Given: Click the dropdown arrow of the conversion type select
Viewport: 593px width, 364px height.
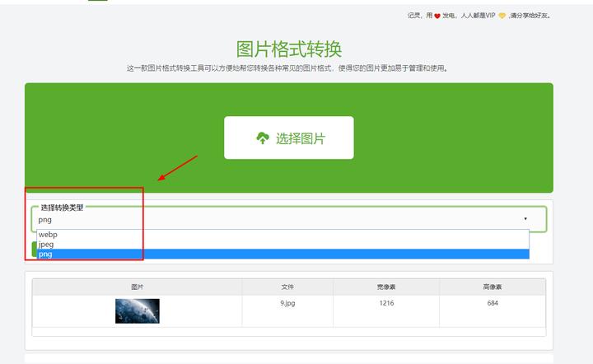Looking at the screenshot, I should [525, 219].
